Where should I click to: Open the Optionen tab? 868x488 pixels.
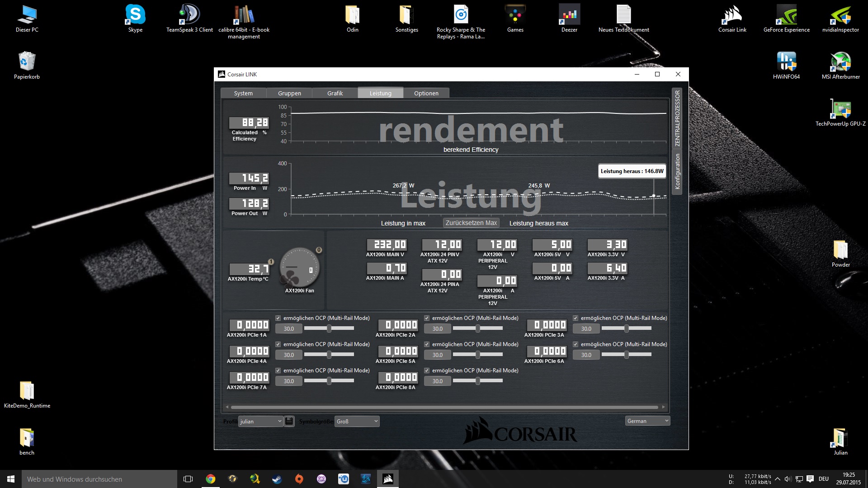[426, 93]
